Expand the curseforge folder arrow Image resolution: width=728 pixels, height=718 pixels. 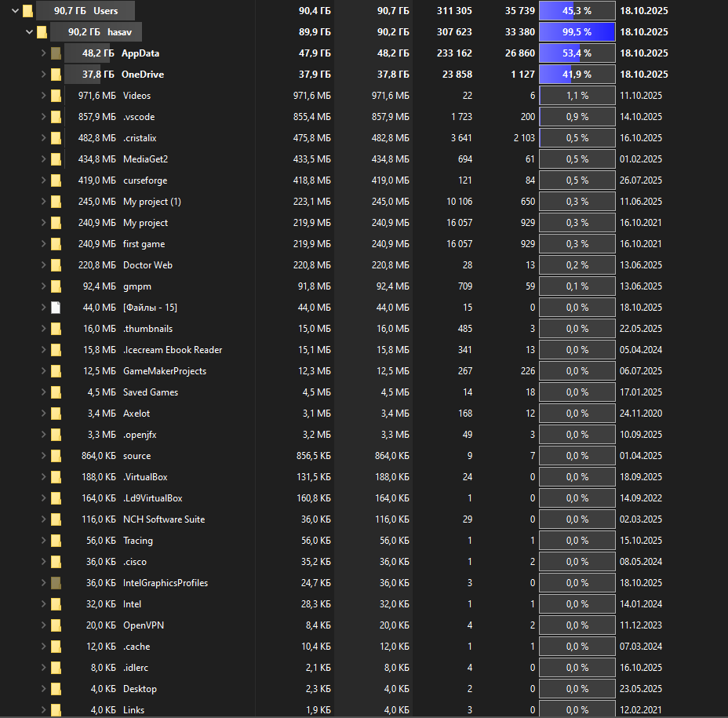click(43, 180)
